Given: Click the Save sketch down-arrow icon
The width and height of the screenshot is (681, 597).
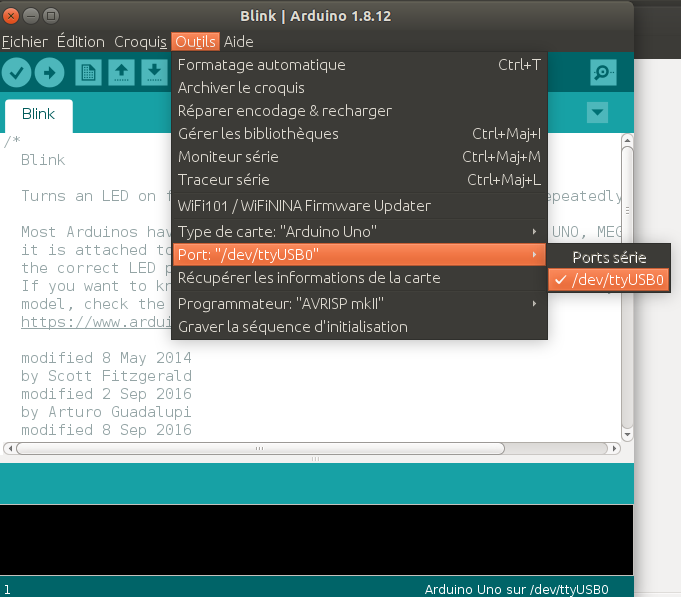Looking at the screenshot, I should (x=154, y=73).
